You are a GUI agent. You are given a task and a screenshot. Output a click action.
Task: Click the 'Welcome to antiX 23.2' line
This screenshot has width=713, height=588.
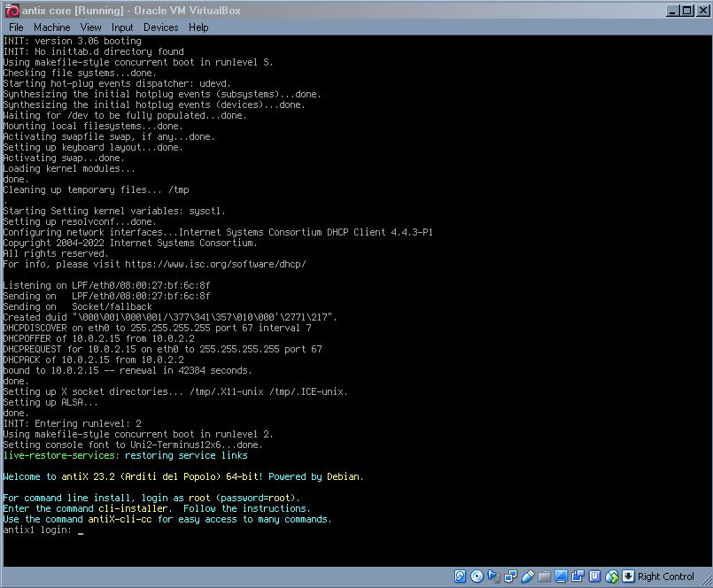pos(182,476)
